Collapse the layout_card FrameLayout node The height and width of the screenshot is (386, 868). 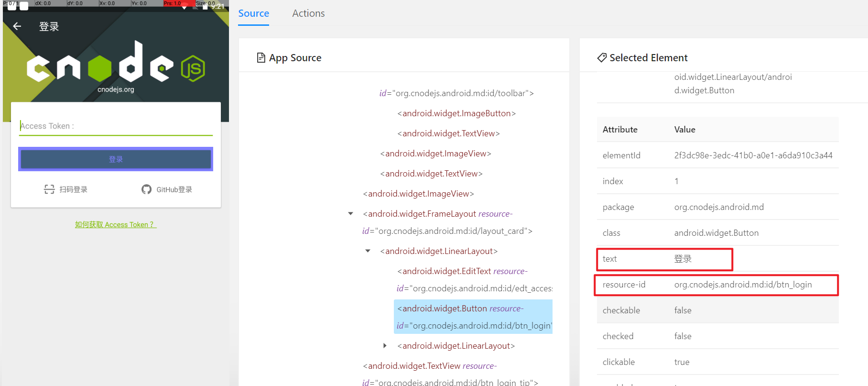tap(351, 214)
